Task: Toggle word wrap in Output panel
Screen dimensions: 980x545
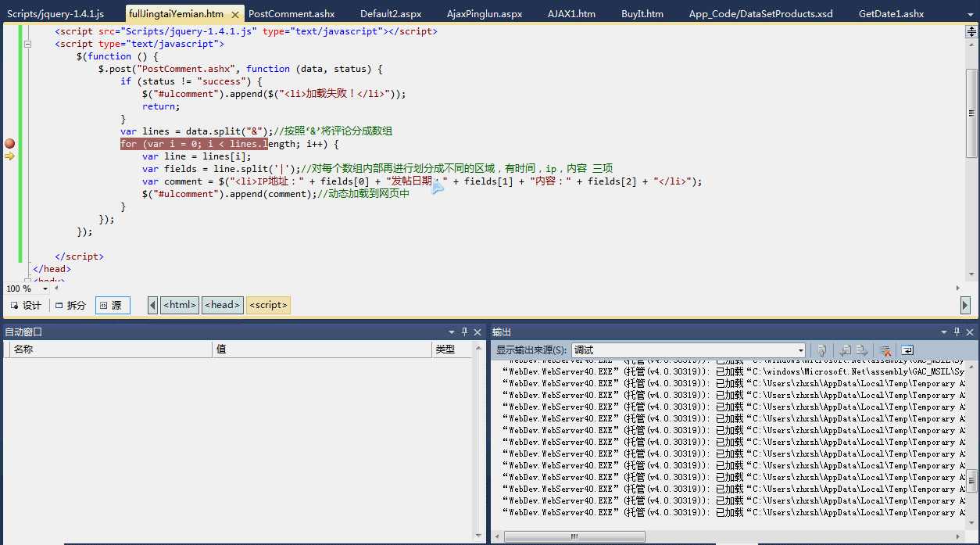Action: point(907,350)
